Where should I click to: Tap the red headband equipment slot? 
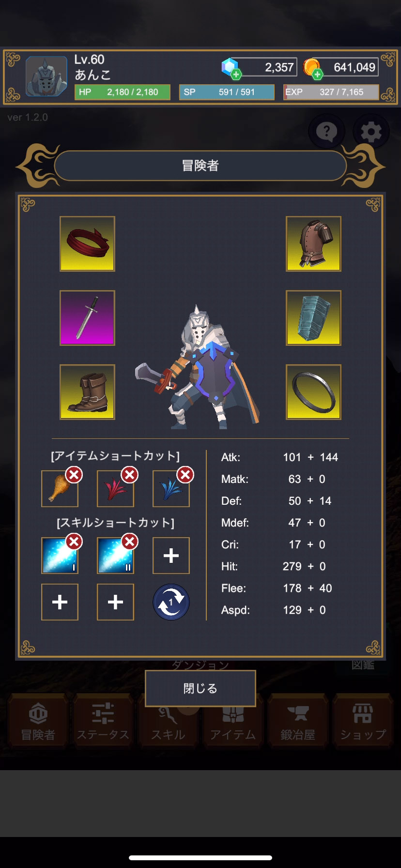(87, 244)
